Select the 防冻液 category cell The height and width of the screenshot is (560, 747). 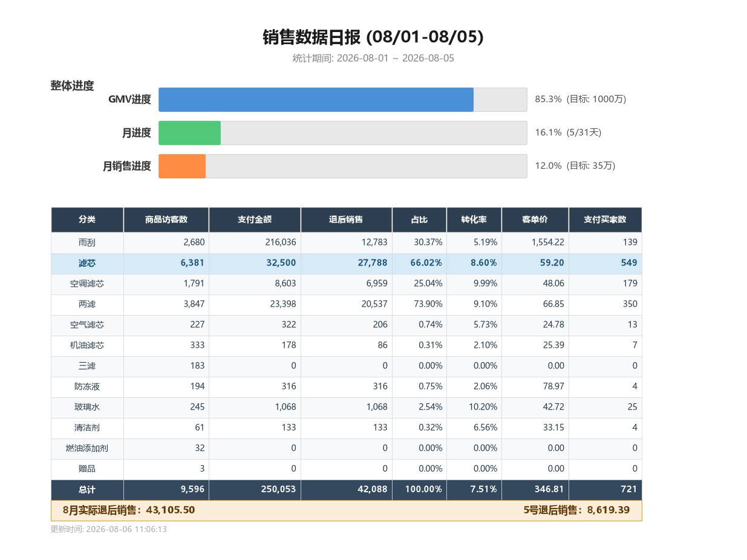[87, 386]
